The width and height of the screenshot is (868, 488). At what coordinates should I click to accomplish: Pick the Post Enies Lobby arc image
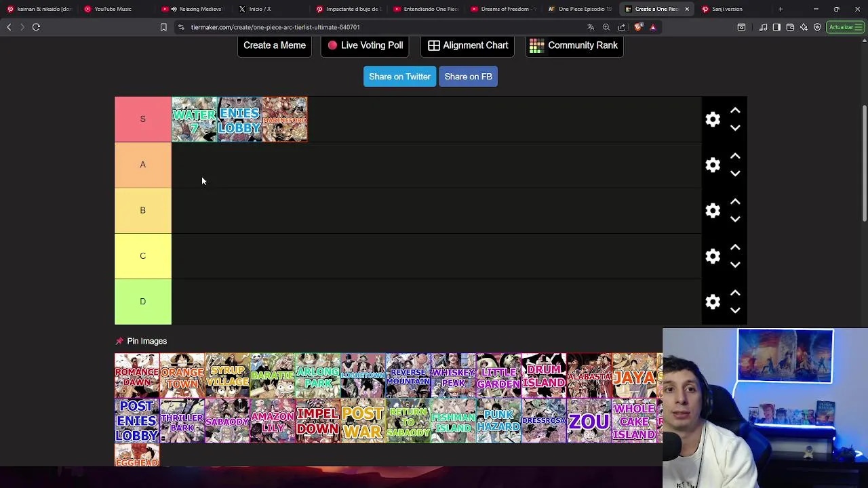[x=137, y=420]
